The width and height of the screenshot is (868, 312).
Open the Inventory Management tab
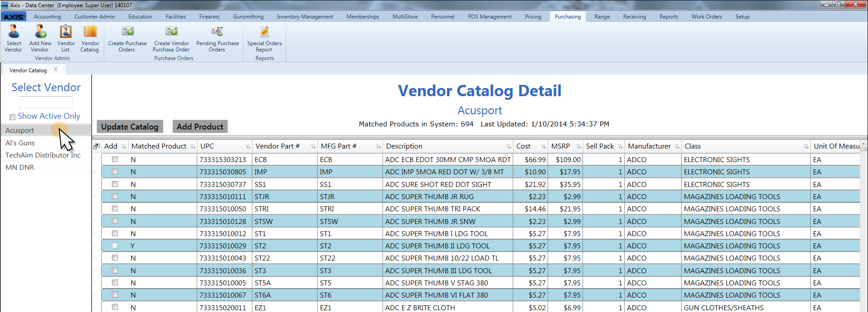pos(305,17)
